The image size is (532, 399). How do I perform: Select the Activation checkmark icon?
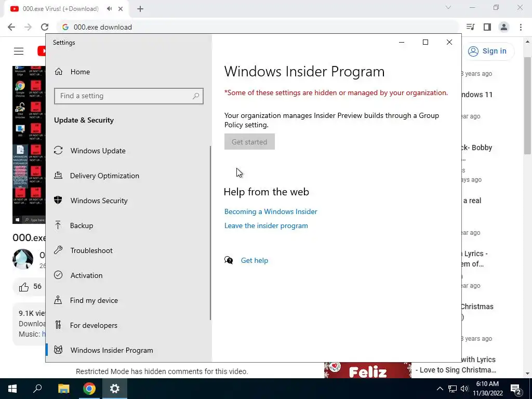click(x=58, y=275)
